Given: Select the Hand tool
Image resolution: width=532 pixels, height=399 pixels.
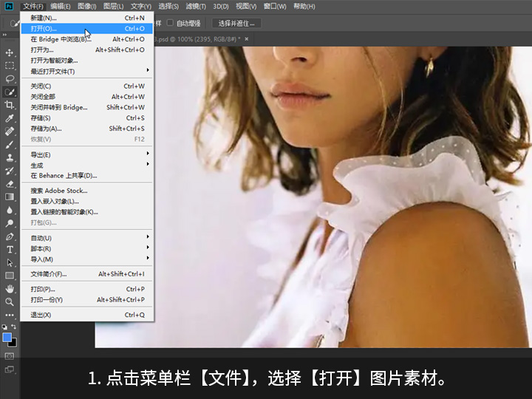Looking at the screenshot, I should click(x=10, y=289).
